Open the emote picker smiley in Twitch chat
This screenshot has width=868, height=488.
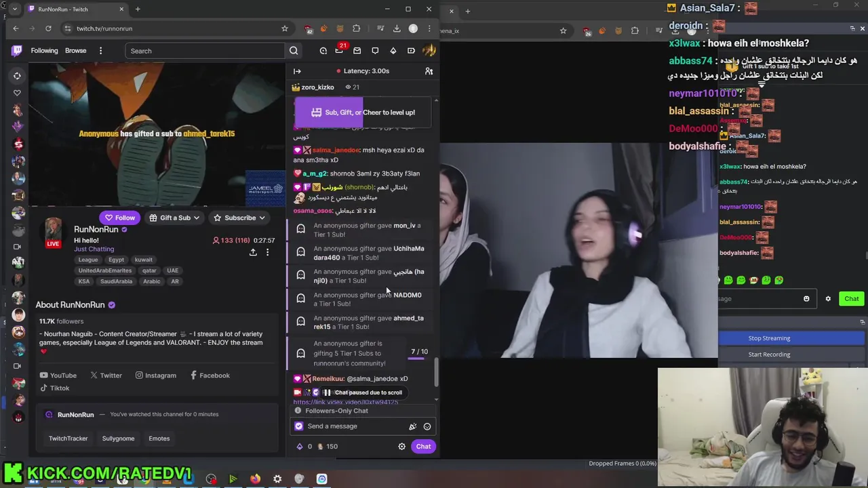click(x=427, y=426)
